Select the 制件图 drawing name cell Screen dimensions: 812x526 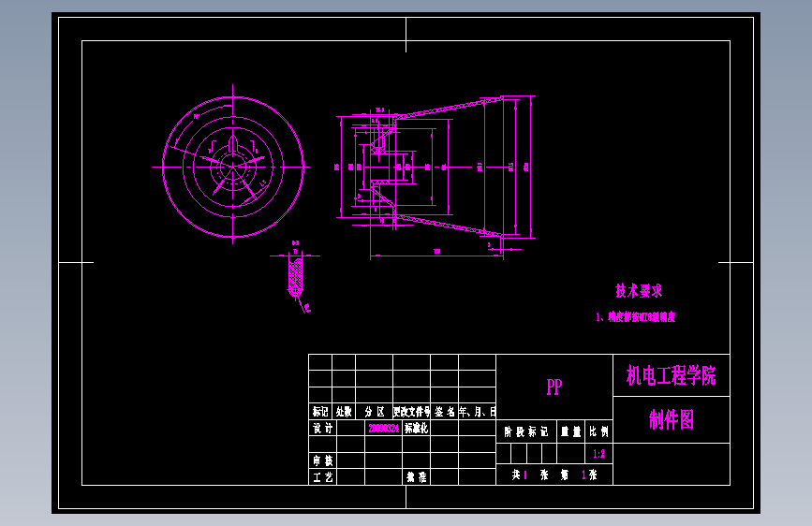tap(672, 419)
